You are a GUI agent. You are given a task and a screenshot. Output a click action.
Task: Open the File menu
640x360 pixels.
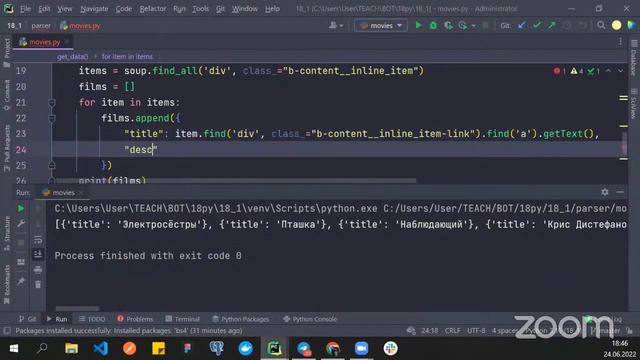pyautogui.click(x=25, y=9)
